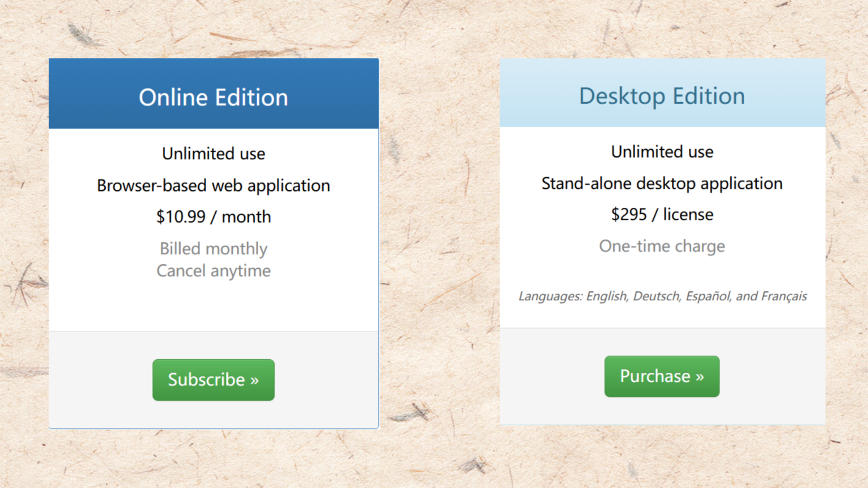Click the One-time charge text
The image size is (868, 488).
[x=662, y=246]
